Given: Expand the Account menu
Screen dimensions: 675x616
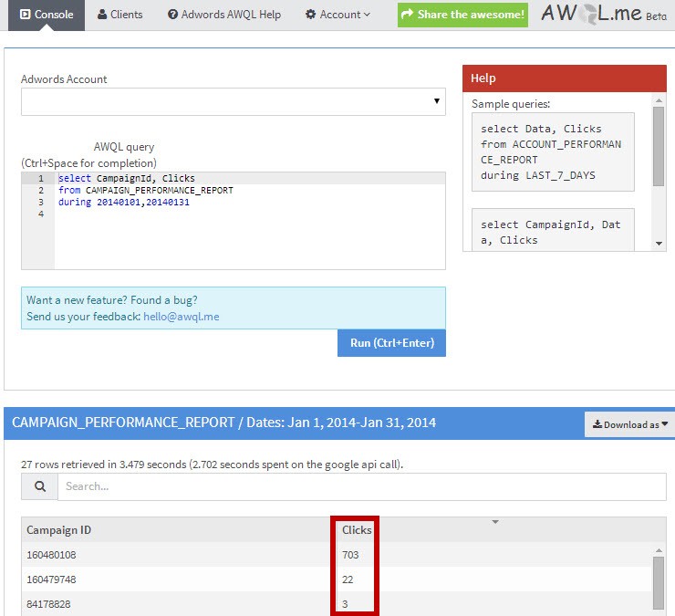Looking at the screenshot, I should [x=337, y=15].
